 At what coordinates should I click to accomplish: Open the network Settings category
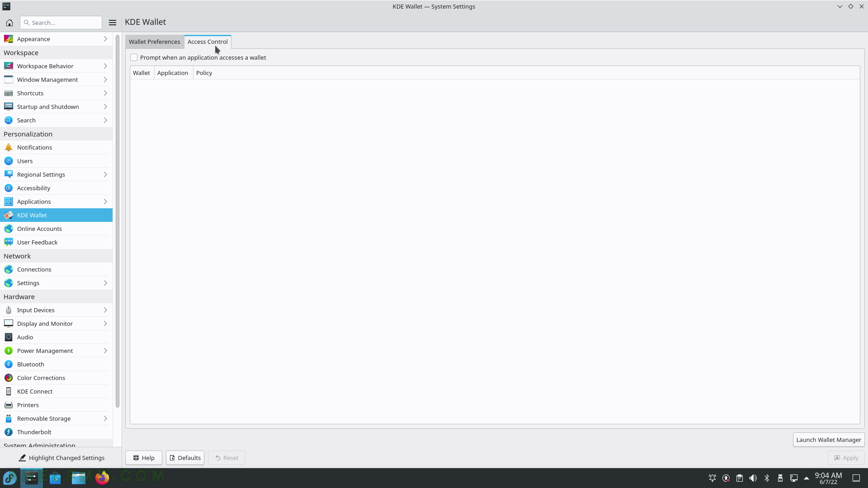tap(56, 283)
